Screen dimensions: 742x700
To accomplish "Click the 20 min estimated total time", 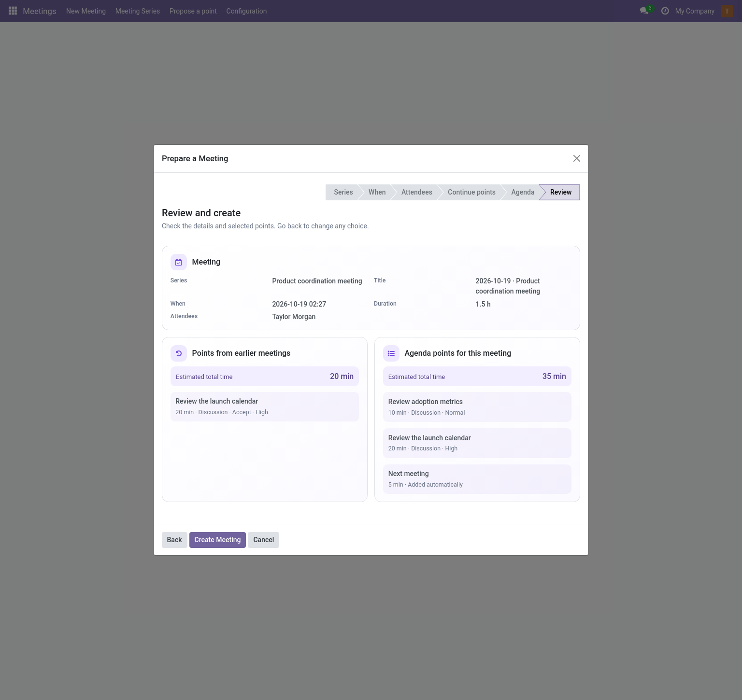I will click(342, 377).
